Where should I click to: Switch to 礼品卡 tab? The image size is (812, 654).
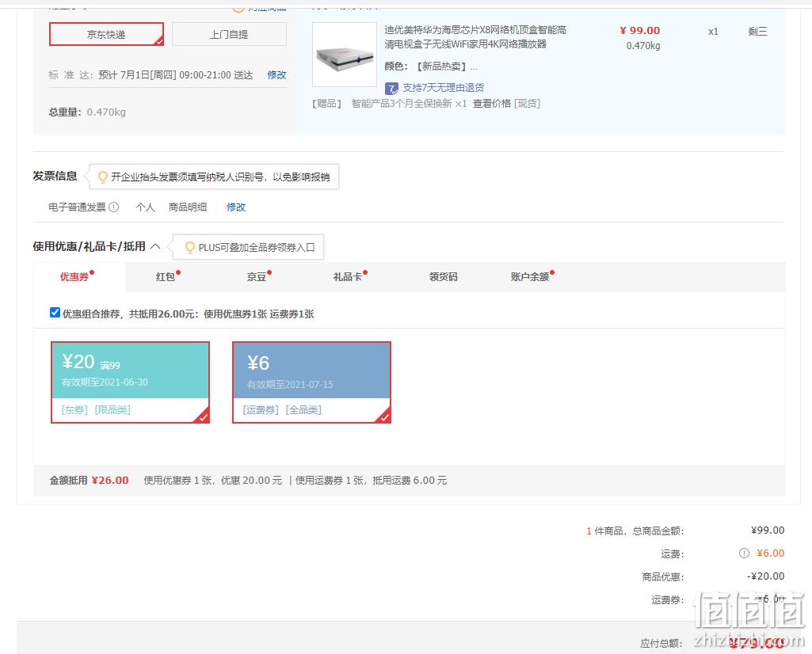(x=348, y=277)
